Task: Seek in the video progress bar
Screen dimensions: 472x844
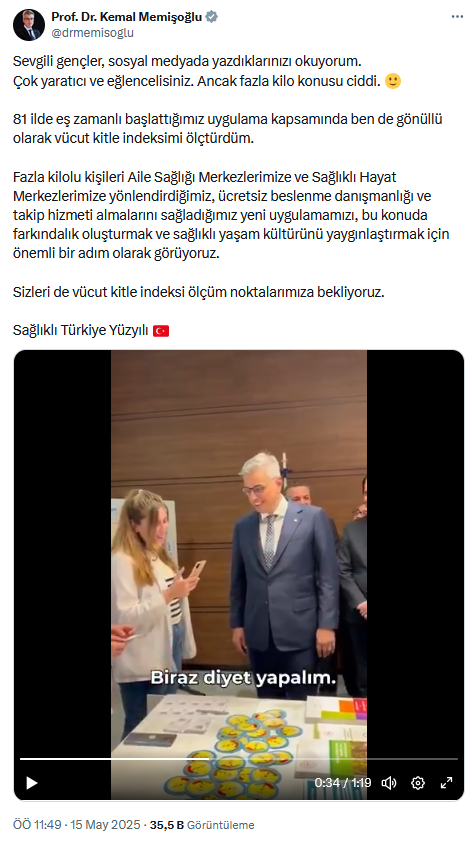Action: click(238, 759)
